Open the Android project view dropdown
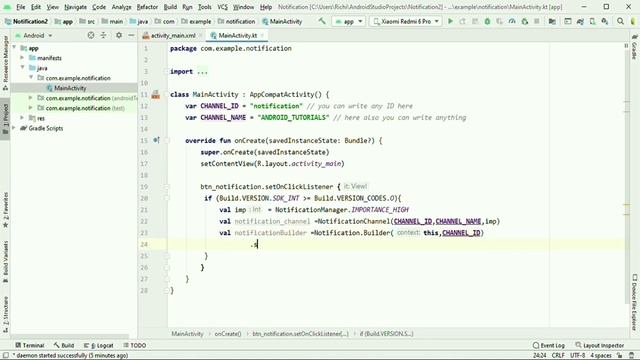640x360 pixels. pos(34,36)
